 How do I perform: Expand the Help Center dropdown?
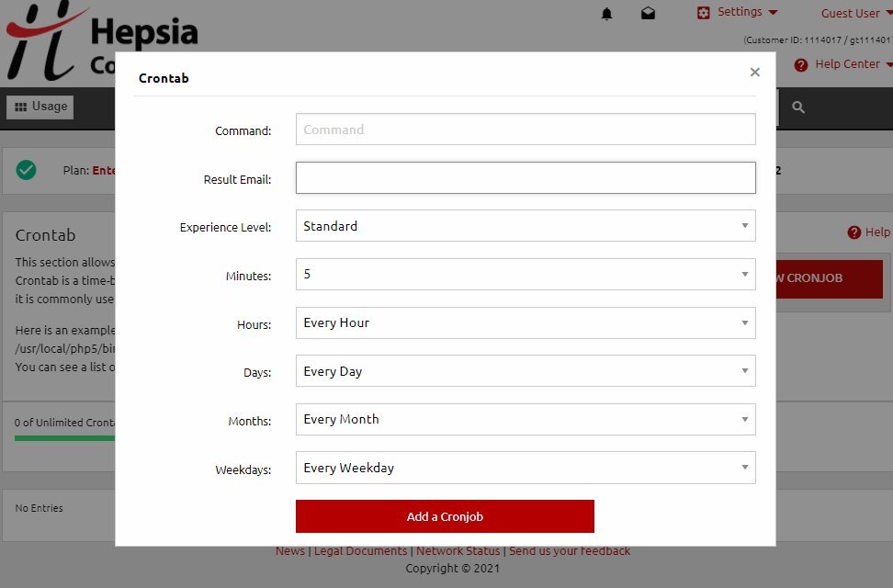pos(842,64)
